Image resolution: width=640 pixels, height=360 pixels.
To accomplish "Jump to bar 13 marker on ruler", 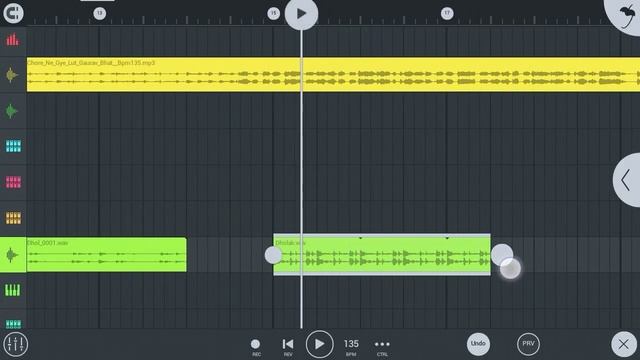I will pos(100,13).
